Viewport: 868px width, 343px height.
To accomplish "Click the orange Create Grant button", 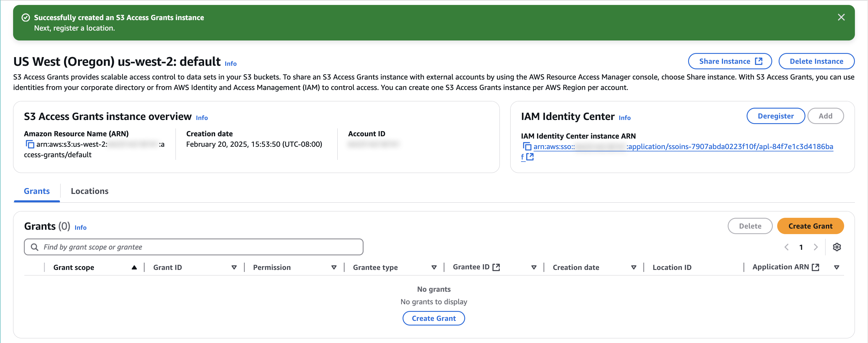I will [810, 226].
